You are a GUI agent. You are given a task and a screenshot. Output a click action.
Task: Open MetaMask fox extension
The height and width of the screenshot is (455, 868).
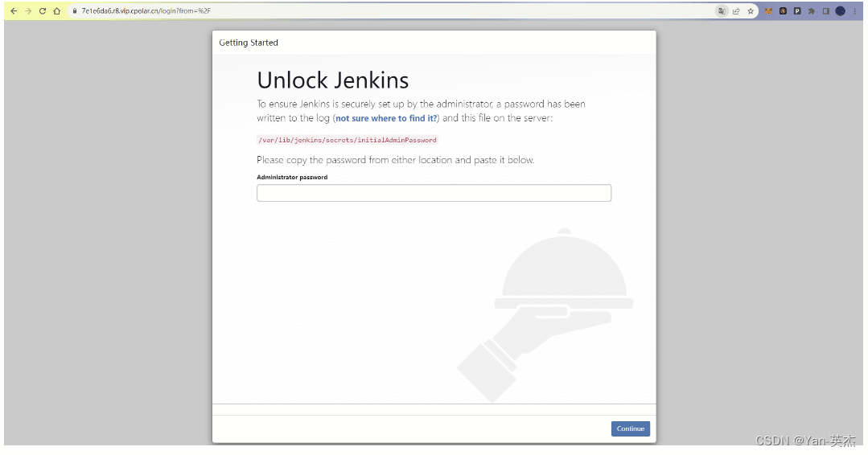[768, 11]
